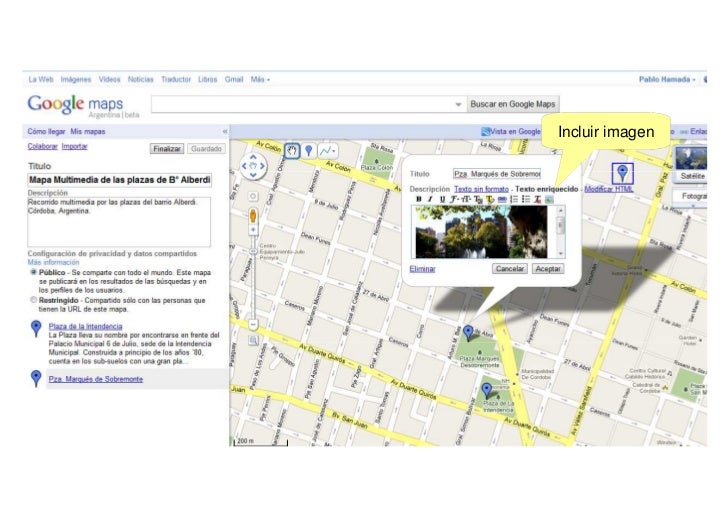Open Gmail in top bar
This screenshot has height=515, width=728.
point(234,79)
